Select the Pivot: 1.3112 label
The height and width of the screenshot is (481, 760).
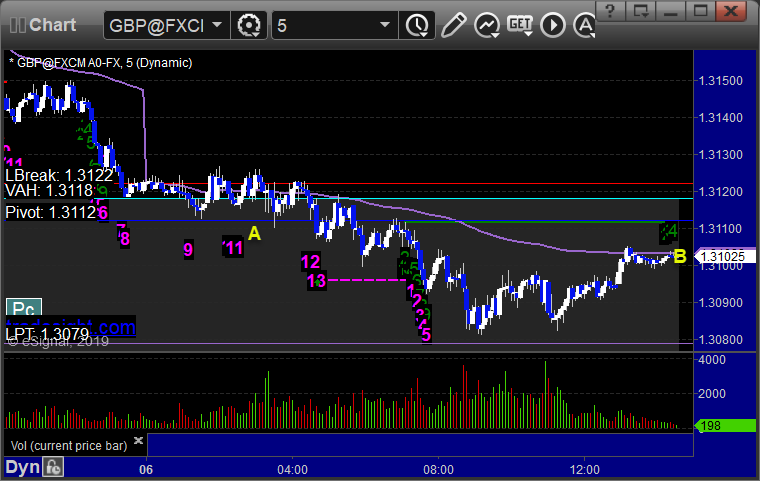tap(51, 212)
